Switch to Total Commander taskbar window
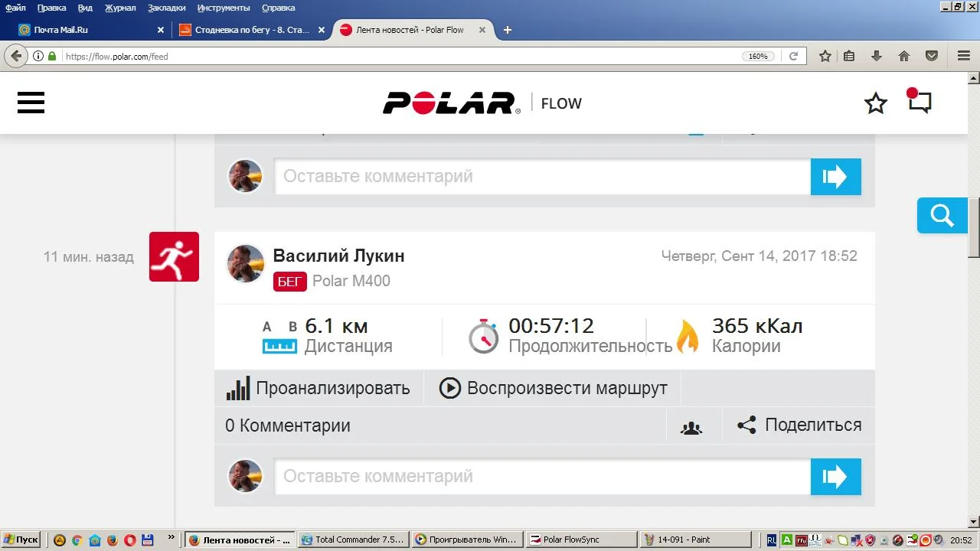This screenshot has width=980, height=551. coord(353,540)
